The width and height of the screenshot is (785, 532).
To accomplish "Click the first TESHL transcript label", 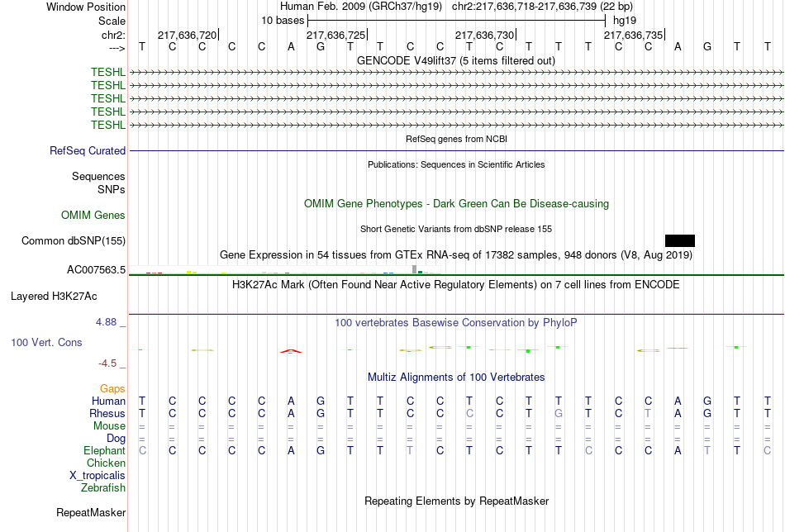I will pyautogui.click(x=108, y=73).
